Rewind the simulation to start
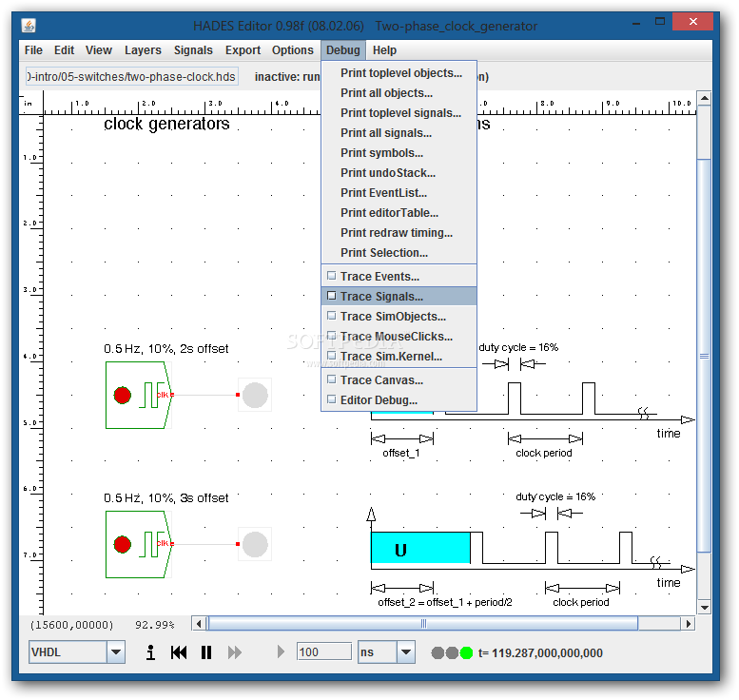 tap(179, 652)
